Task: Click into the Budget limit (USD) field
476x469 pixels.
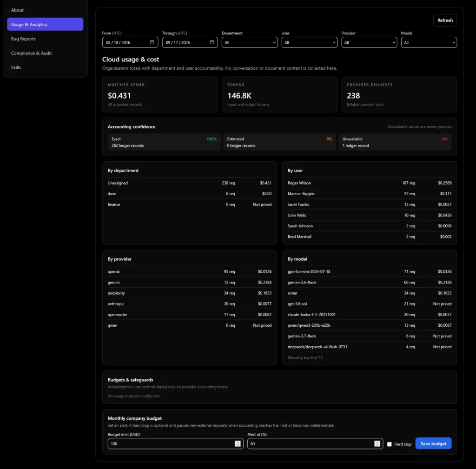Action: [175, 443]
